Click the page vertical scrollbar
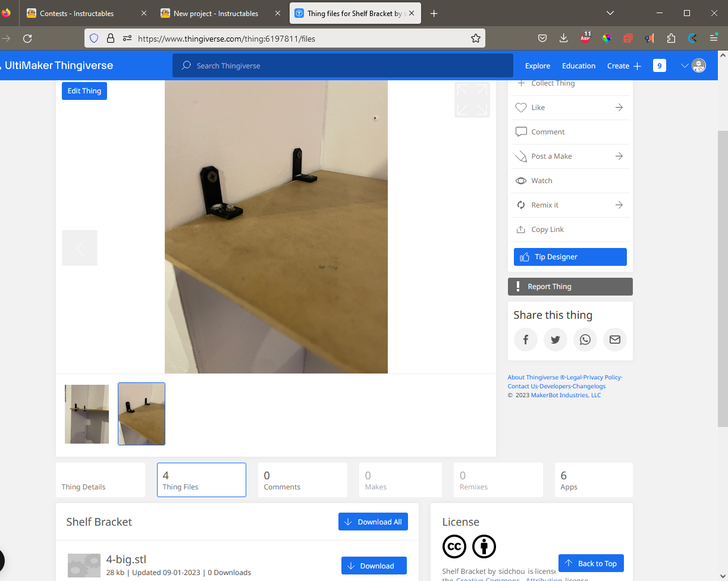728x581 pixels. (723, 278)
